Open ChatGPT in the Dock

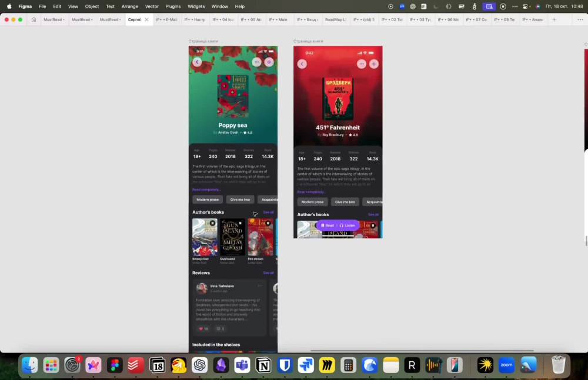(x=199, y=365)
